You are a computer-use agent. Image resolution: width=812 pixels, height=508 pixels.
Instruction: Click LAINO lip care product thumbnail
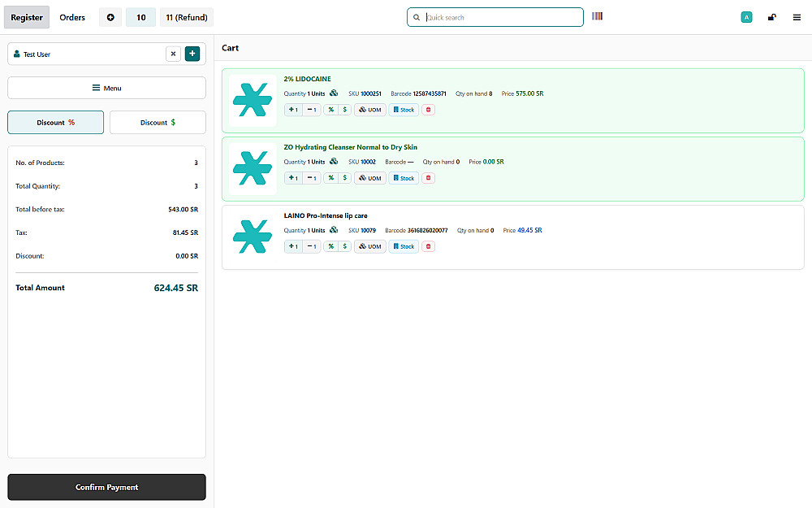point(253,237)
